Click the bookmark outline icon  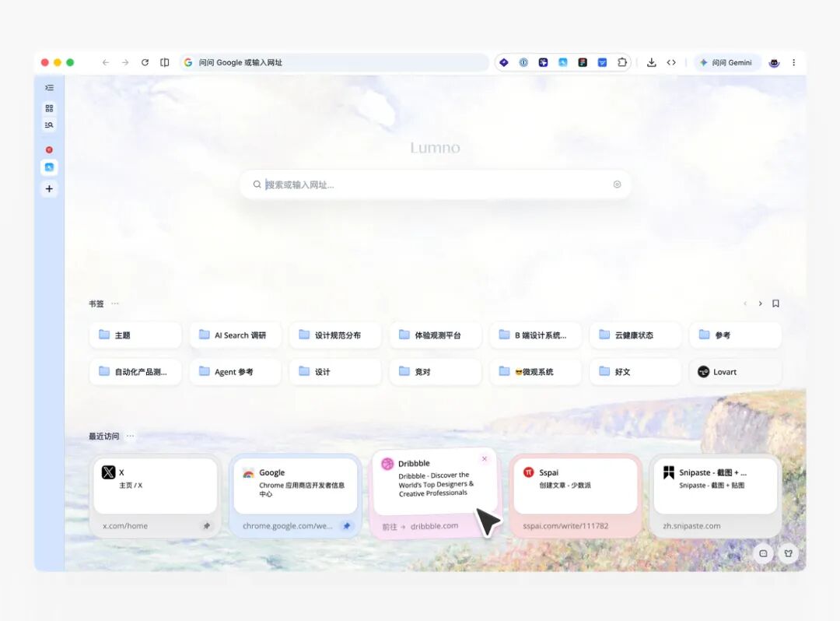click(775, 303)
